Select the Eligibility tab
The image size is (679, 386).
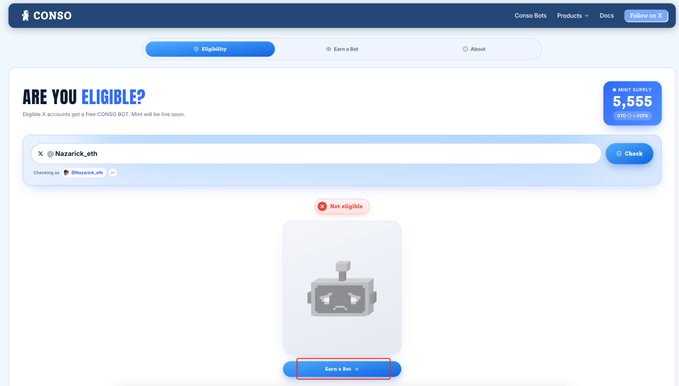click(x=210, y=49)
